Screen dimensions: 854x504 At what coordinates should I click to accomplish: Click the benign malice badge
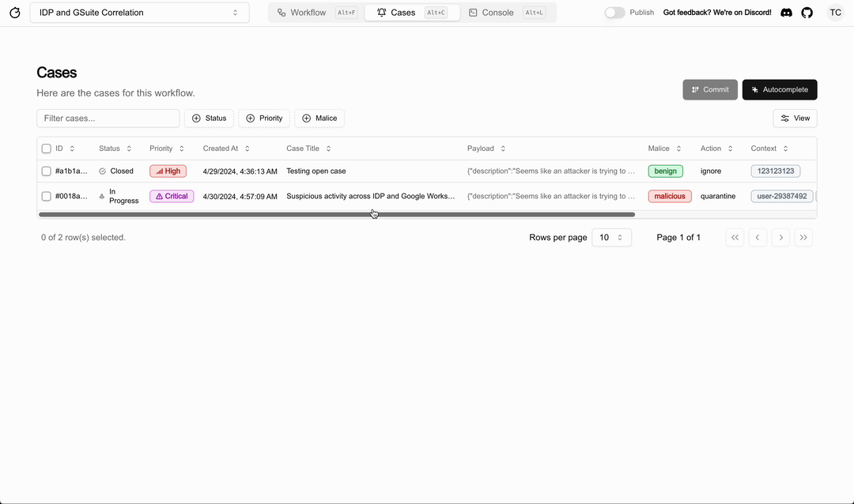tap(666, 171)
